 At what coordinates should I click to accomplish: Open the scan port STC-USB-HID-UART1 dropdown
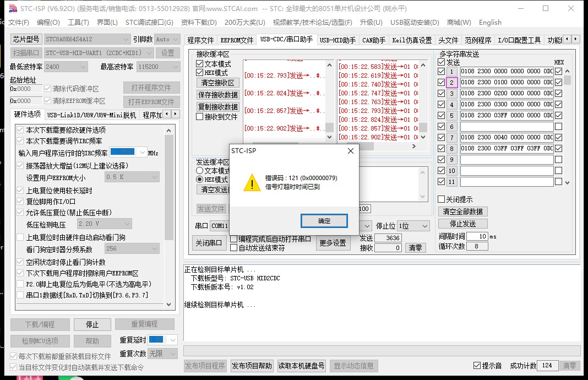point(149,53)
